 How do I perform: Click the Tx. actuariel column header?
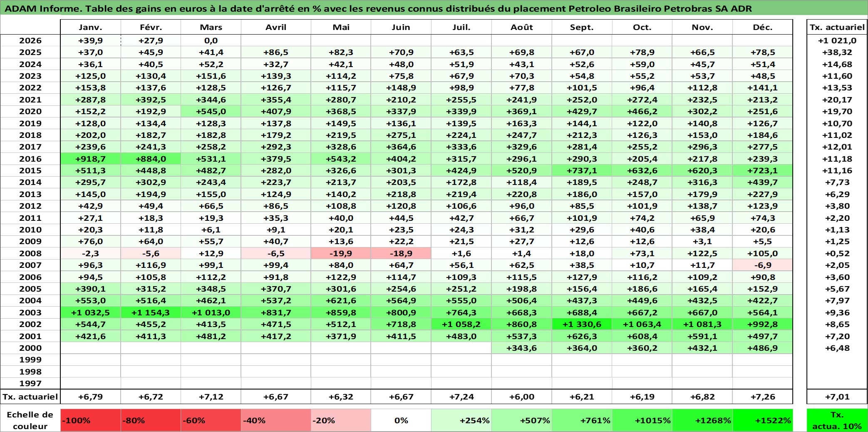tap(837, 27)
